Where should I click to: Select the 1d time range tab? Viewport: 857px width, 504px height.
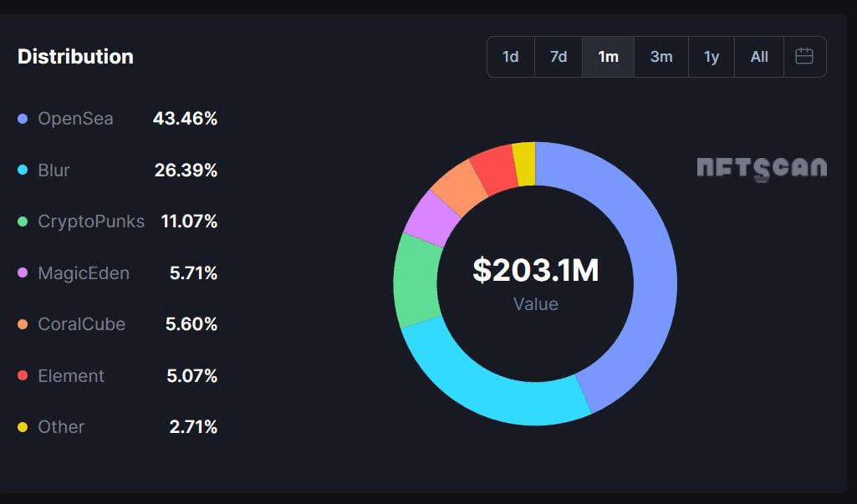(x=511, y=56)
